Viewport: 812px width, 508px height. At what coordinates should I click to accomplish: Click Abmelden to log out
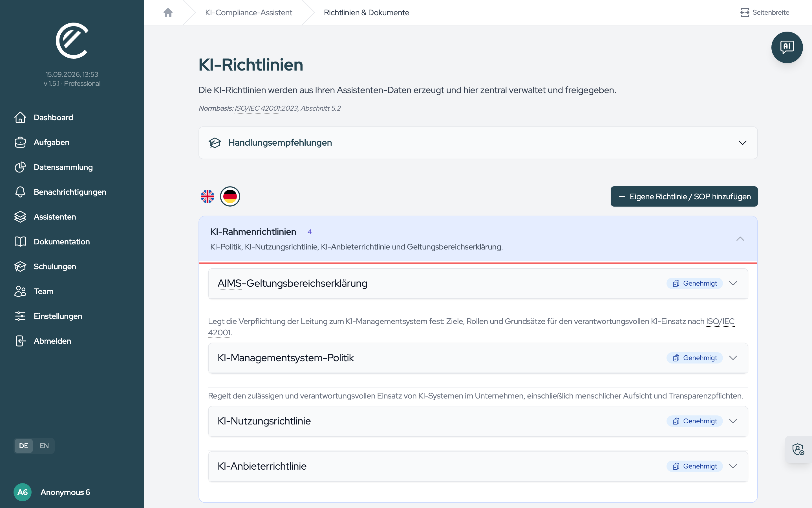(72, 341)
